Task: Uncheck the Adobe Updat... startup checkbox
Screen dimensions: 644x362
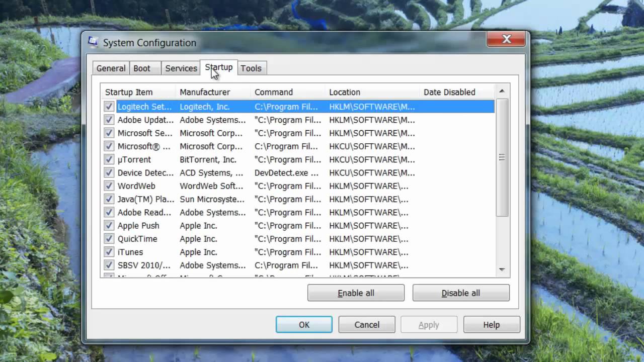Action: point(109,120)
